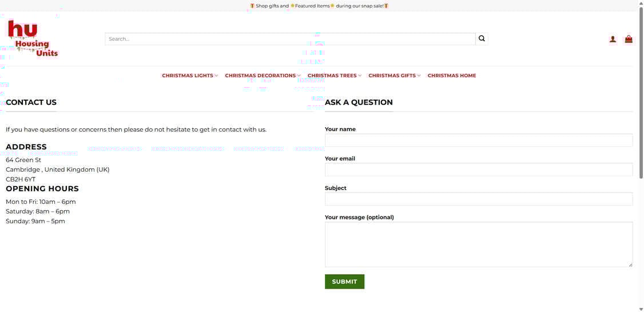The image size is (644, 312).
Task: Click the postcode 'CB2H 6YT'
Action: click(x=21, y=179)
